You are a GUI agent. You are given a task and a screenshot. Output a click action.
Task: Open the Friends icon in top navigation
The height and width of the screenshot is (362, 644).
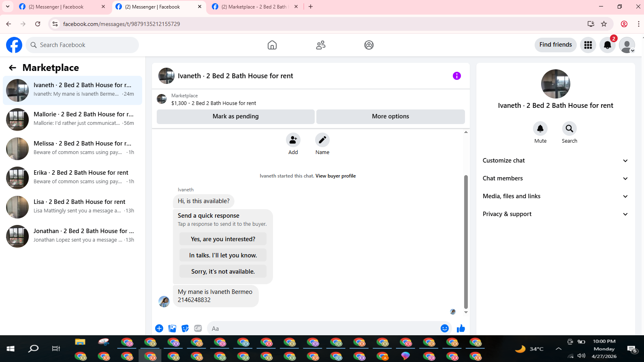coord(321,45)
